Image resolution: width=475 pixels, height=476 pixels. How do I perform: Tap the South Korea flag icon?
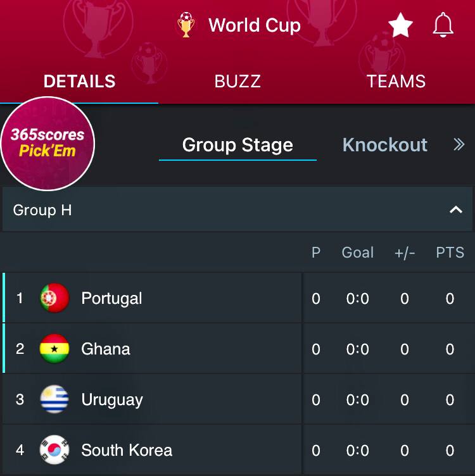tap(54, 450)
